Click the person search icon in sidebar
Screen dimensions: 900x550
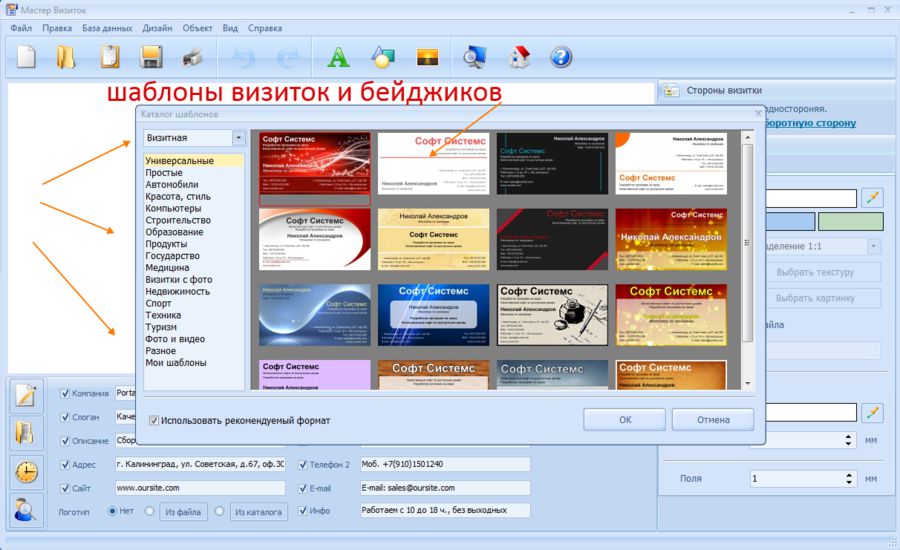[x=26, y=510]
